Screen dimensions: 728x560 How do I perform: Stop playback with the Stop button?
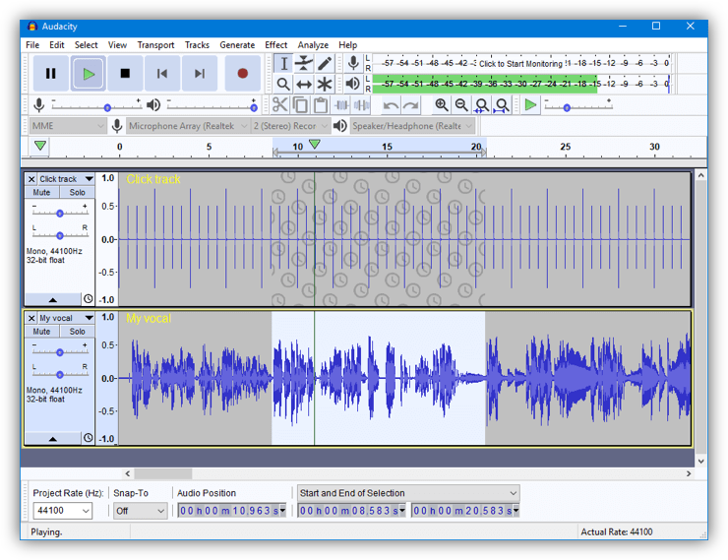click(x=125, y=74)
